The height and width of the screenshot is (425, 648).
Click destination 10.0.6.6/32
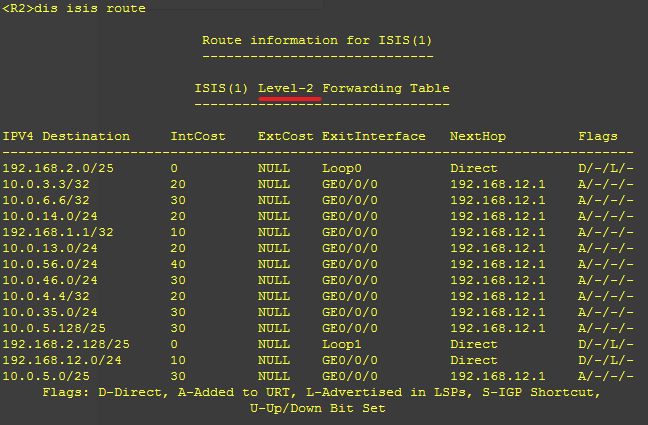click(x=46, y=200)
